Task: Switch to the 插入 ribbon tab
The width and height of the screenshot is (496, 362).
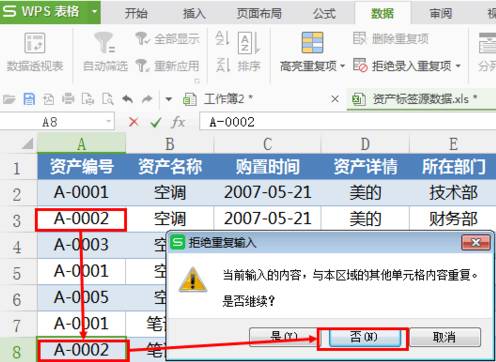Action: coord(194,13)
